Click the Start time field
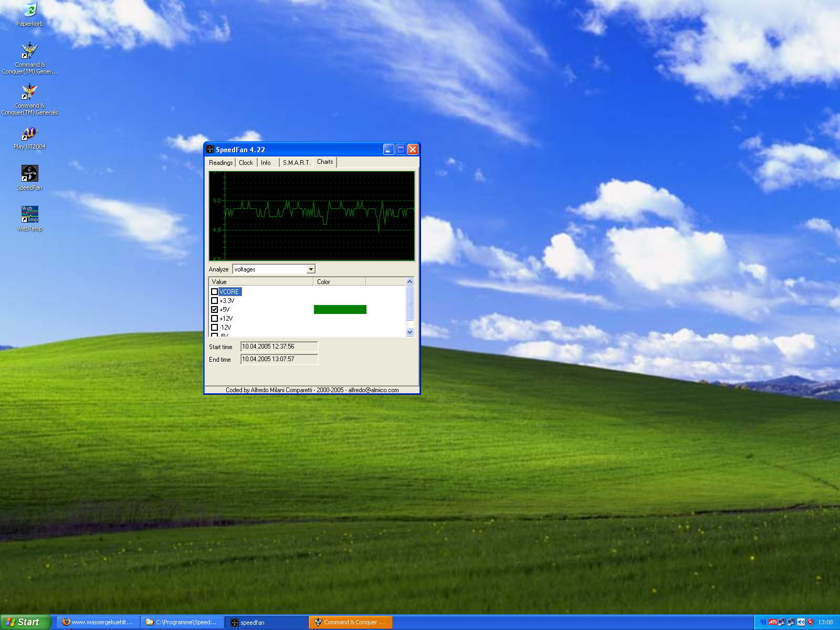This screenshot has width=840, height=630. [279, 346]
